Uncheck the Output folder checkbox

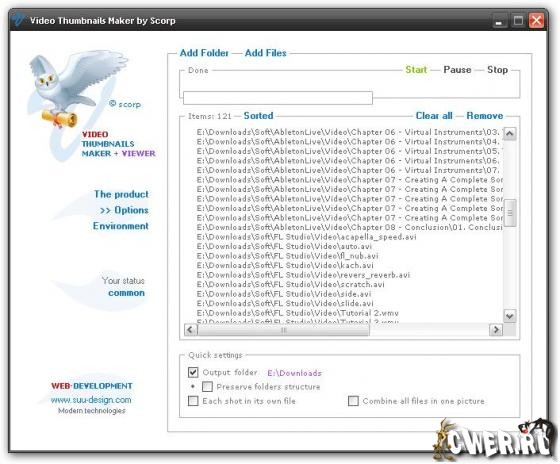193,372
